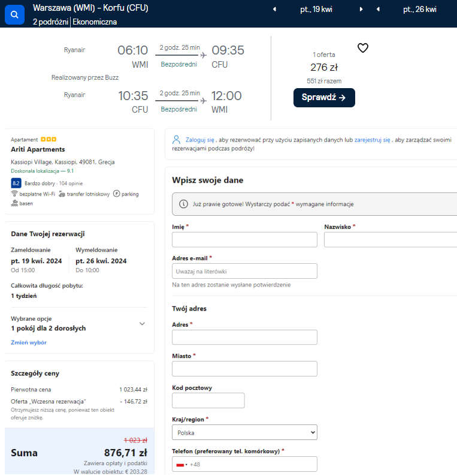Viewport: 457px width, 476px height.
Task: Click the blue search magnifier button
Action: tap(14, 14)
